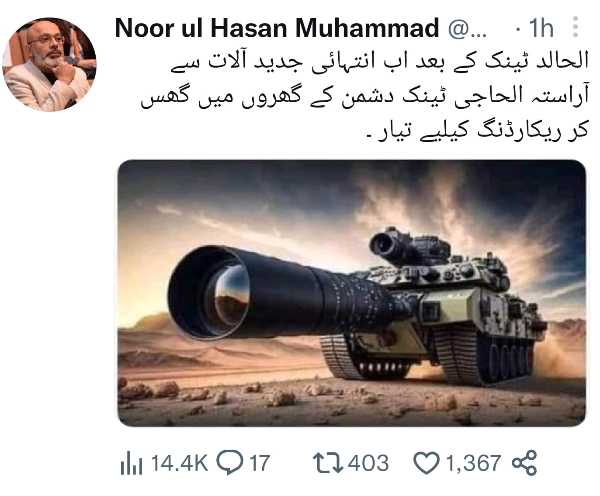600x496 pixels.
Task: Open Noor ul Hasan Muhammad's profile picture
Action: [49, 64]
